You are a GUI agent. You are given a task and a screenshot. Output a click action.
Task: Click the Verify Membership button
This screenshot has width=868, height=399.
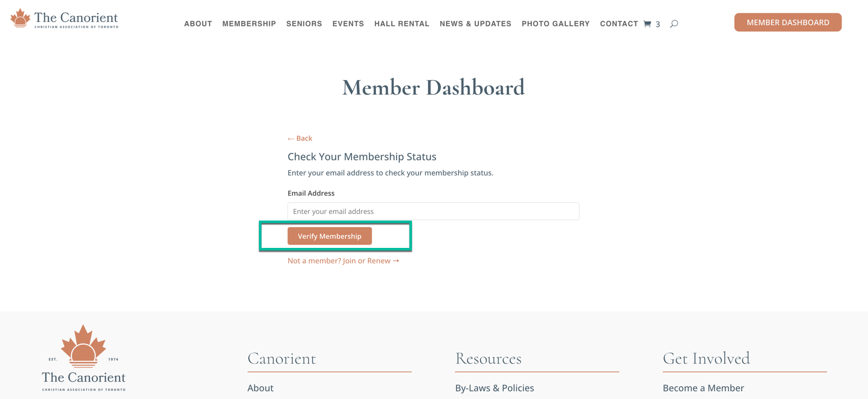click(330, 236)
